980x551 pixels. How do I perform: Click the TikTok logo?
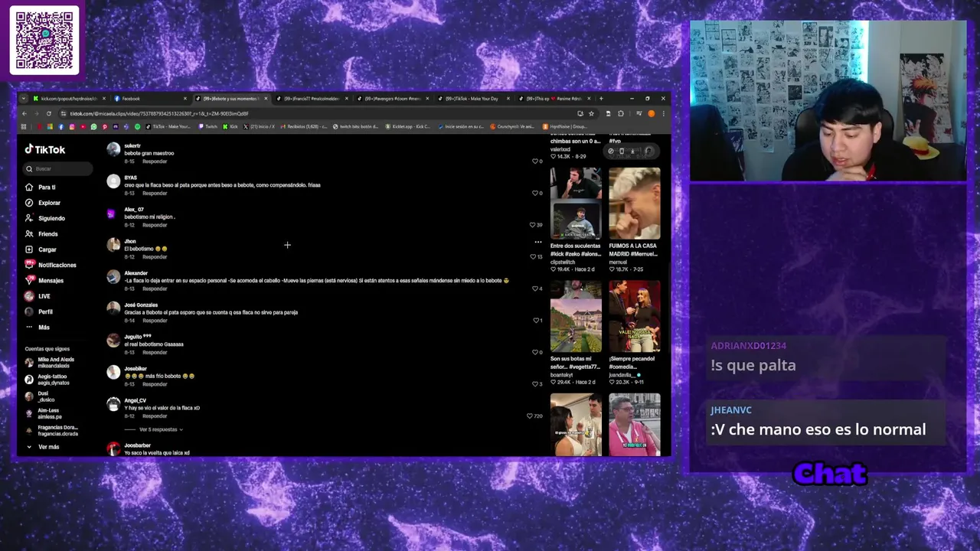(45, 150)
